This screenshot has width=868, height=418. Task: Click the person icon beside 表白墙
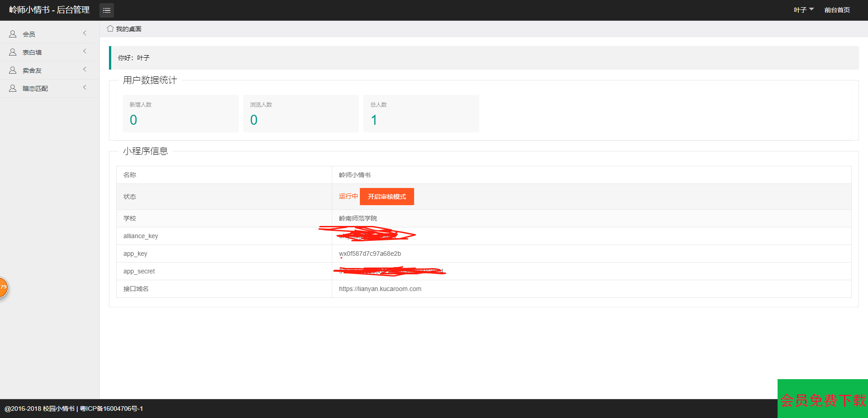coord(13,52)
